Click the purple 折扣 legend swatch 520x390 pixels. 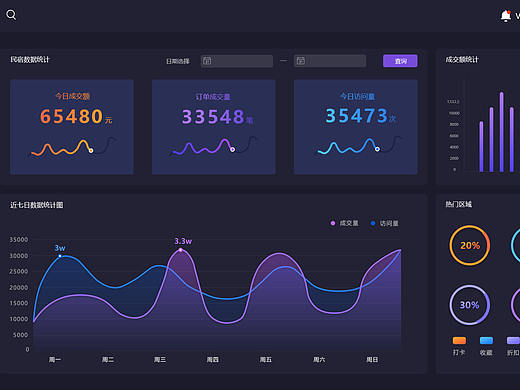(x=513, y=340)
